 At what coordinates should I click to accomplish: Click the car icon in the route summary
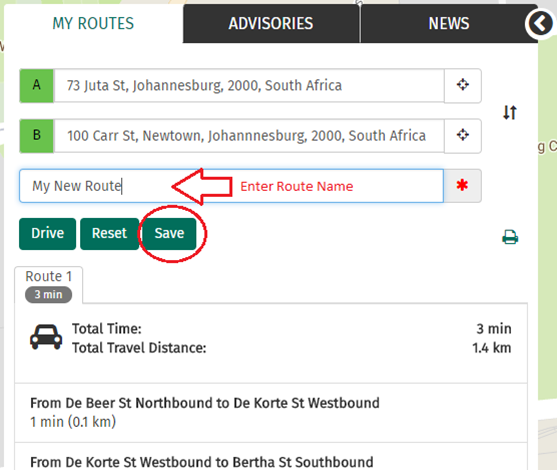46,337
